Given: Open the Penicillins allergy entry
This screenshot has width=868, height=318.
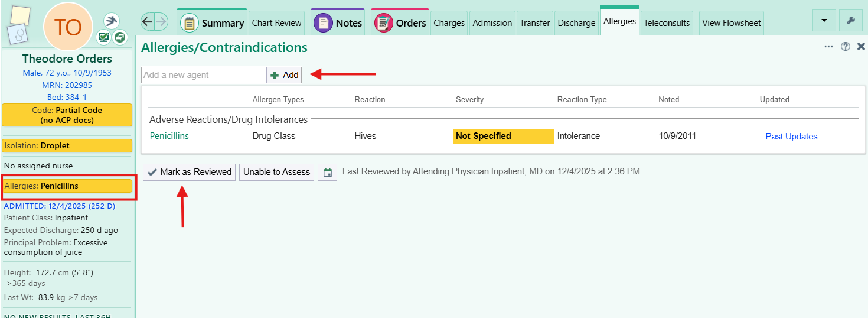Looking at the screenshot, I should [x=169, y=136].
